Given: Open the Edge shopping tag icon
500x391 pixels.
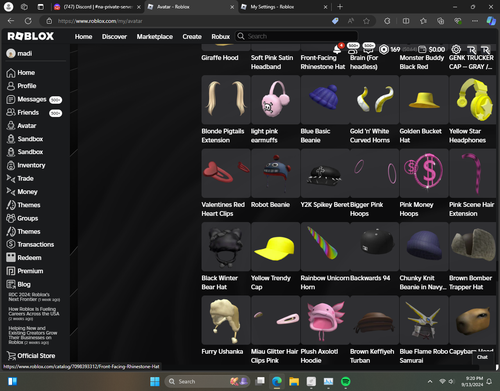Looking at the screenshot, I should click(335, 21).
